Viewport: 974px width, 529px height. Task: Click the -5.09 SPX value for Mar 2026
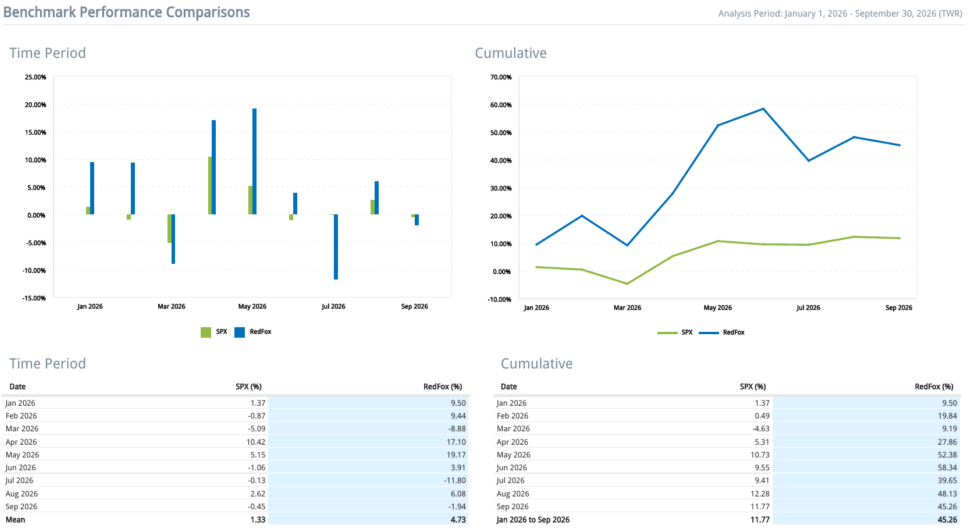click(x=256, y=429)
